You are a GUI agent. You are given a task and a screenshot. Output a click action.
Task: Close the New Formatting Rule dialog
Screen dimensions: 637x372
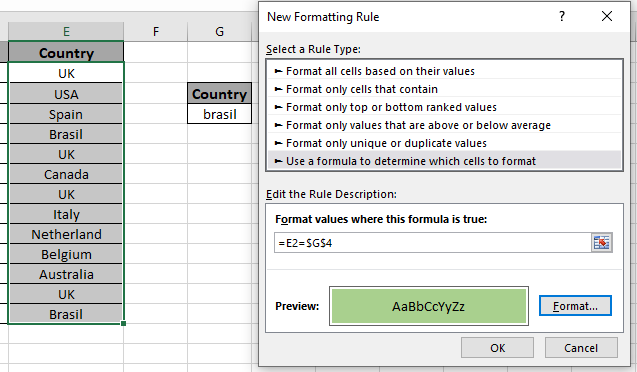(x=607, y=17)
